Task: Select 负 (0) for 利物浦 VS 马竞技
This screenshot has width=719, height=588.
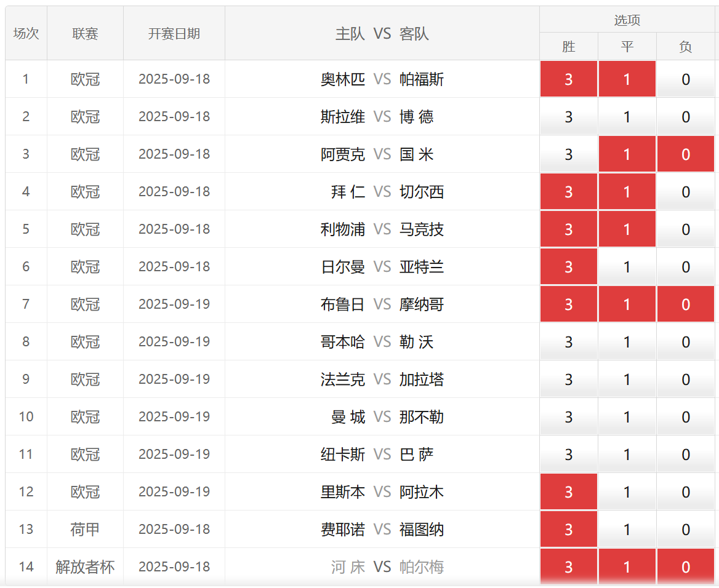Action: click(x=686, y=229)
